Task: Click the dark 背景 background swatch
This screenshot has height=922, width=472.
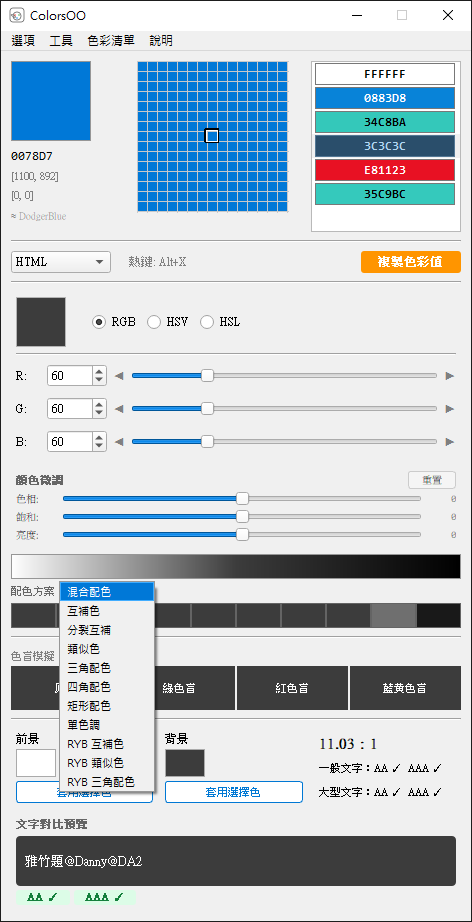Action: (185, 763)
